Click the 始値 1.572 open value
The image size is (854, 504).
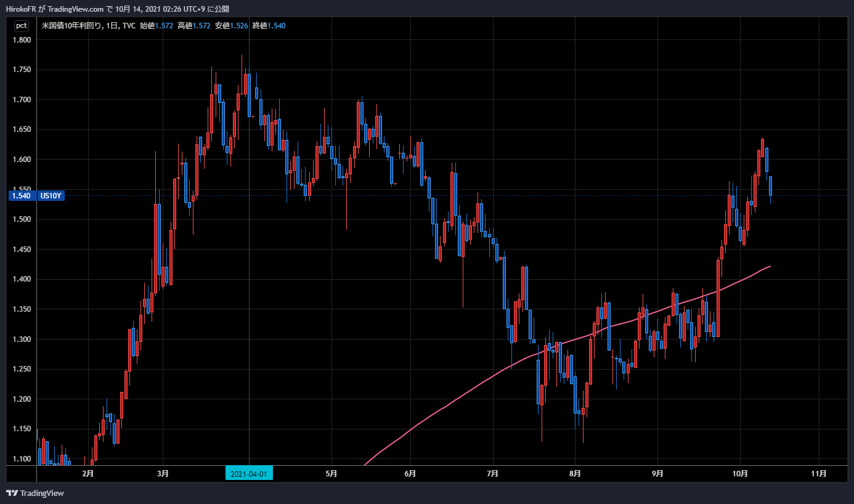[157, 25]
